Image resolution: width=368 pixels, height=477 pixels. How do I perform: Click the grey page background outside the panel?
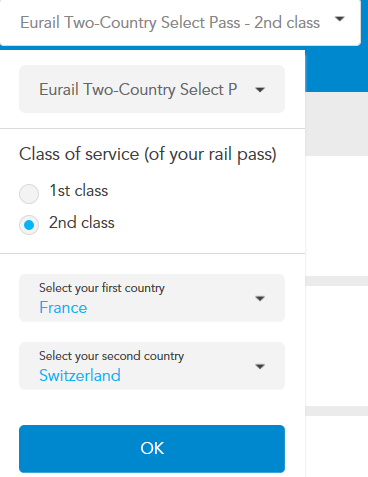[x=336, y=124]
